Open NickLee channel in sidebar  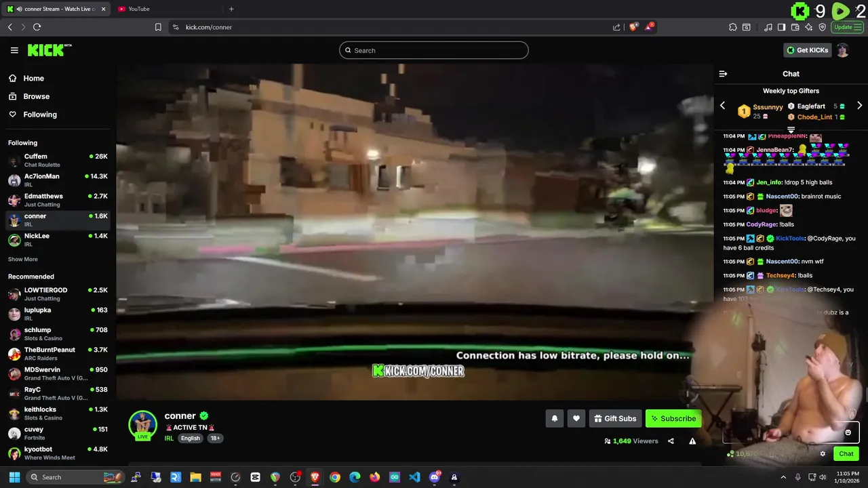pyautogui.click(x=58, y=239)
